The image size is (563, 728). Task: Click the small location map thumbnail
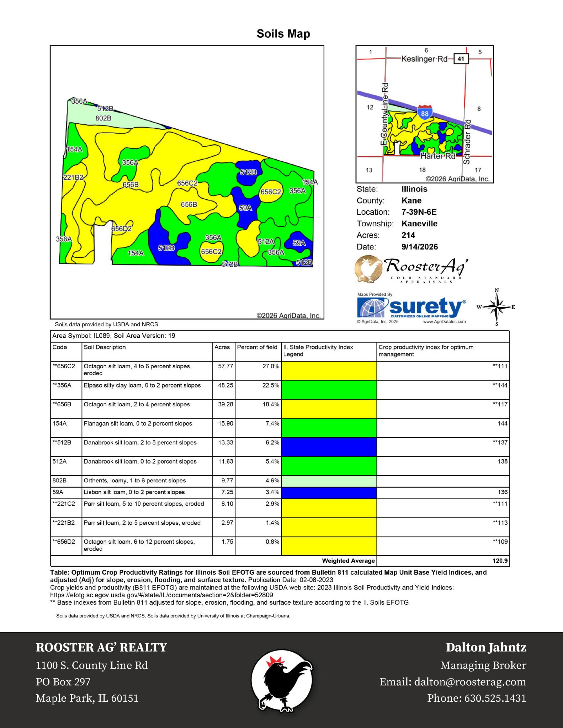pos(425,114)
